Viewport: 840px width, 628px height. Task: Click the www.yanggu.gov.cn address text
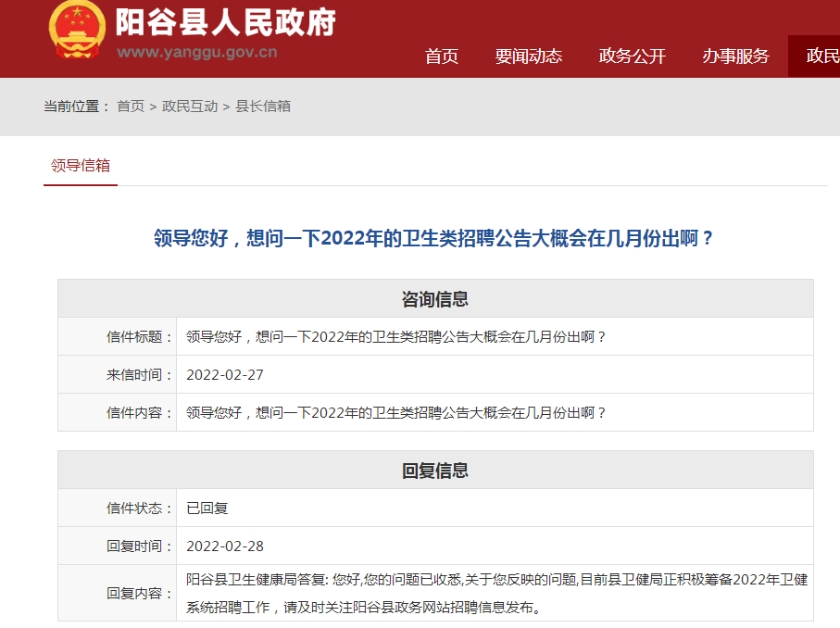coord(197,53)
